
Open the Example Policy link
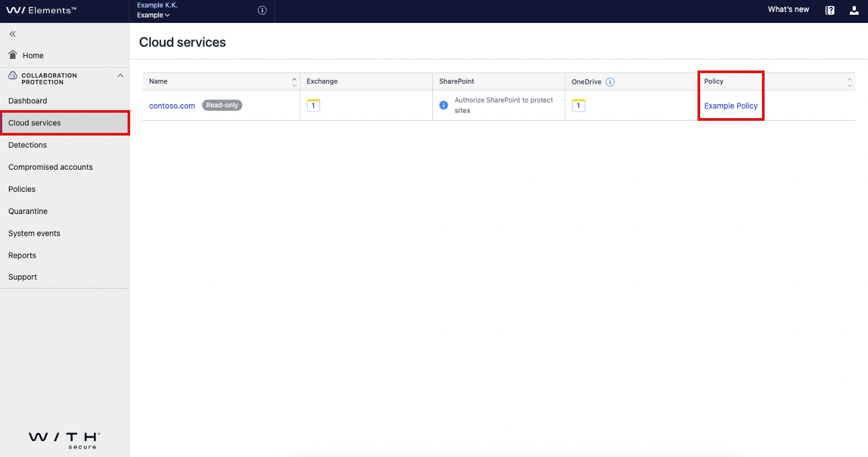tap(731, 105)
